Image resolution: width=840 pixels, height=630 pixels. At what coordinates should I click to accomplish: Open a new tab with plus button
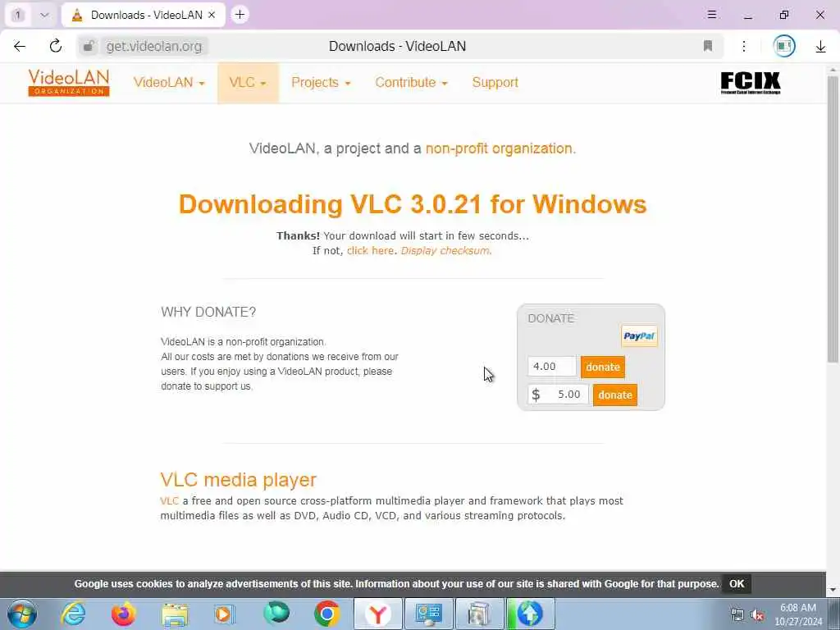(x=240, y=15)
